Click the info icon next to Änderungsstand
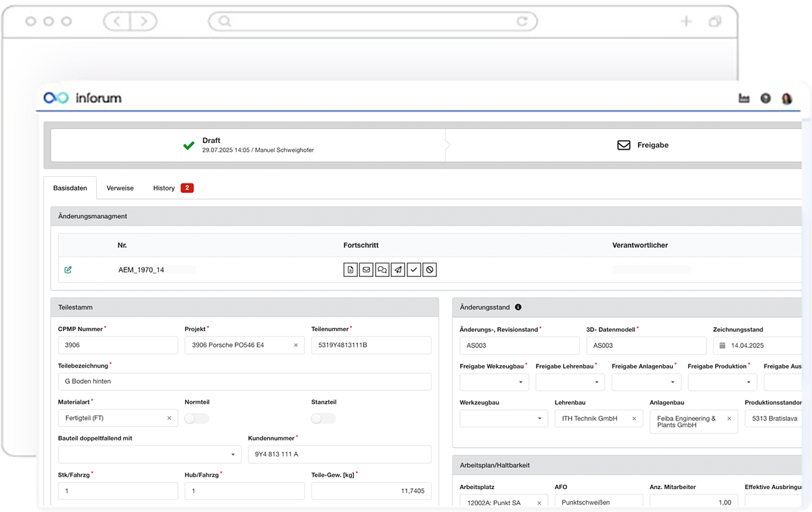 pos(518,307)
